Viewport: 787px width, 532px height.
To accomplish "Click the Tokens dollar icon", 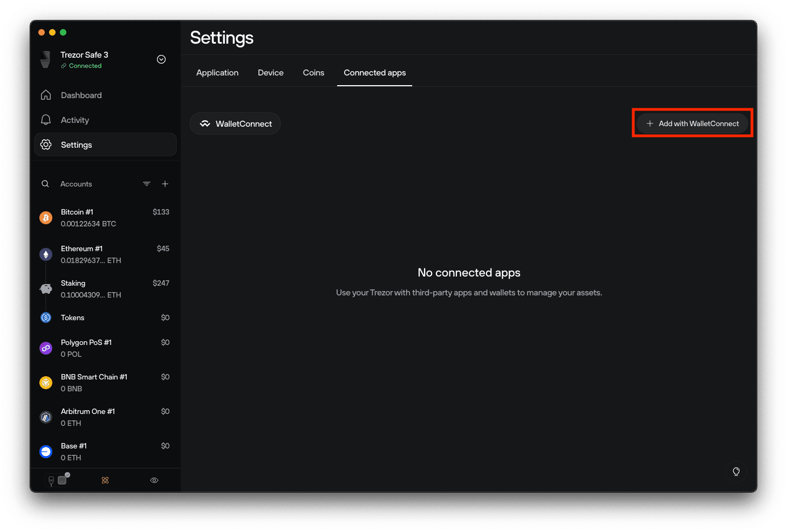I will pos(46,317).
